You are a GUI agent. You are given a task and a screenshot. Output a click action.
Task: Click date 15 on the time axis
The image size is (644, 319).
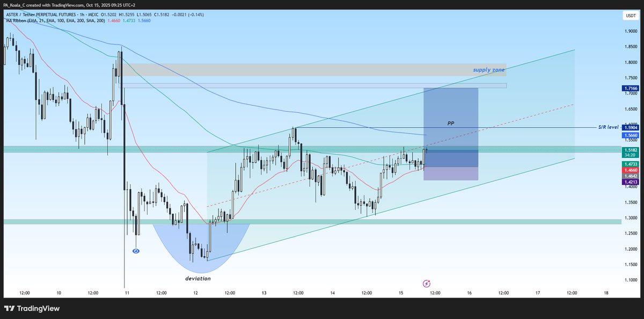[x=401, y=293]
